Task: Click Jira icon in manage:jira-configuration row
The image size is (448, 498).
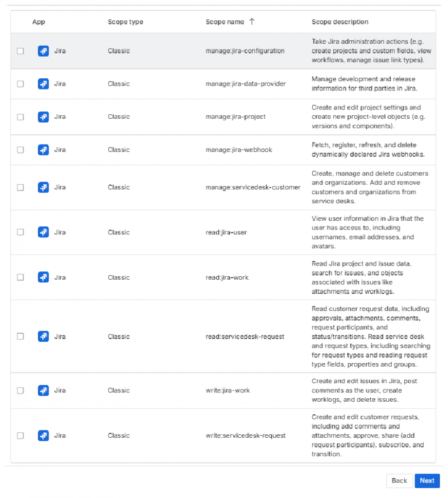Action: point(43,51)
